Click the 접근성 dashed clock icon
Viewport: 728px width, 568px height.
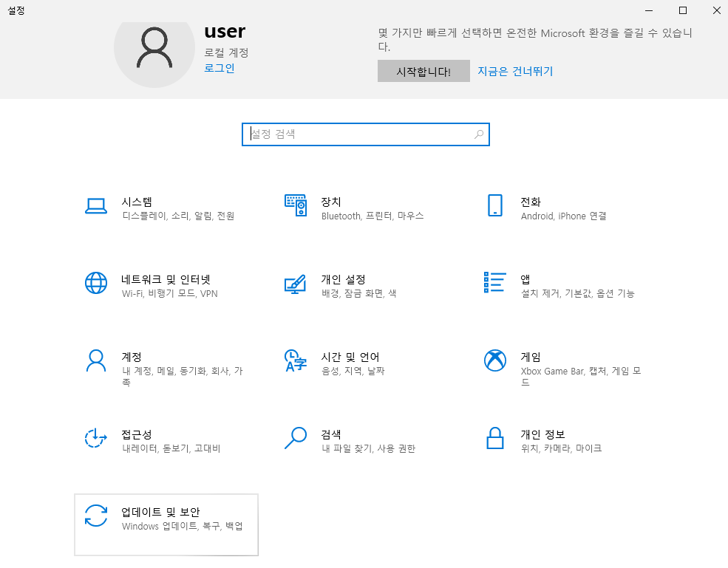(x=96, y=438)
